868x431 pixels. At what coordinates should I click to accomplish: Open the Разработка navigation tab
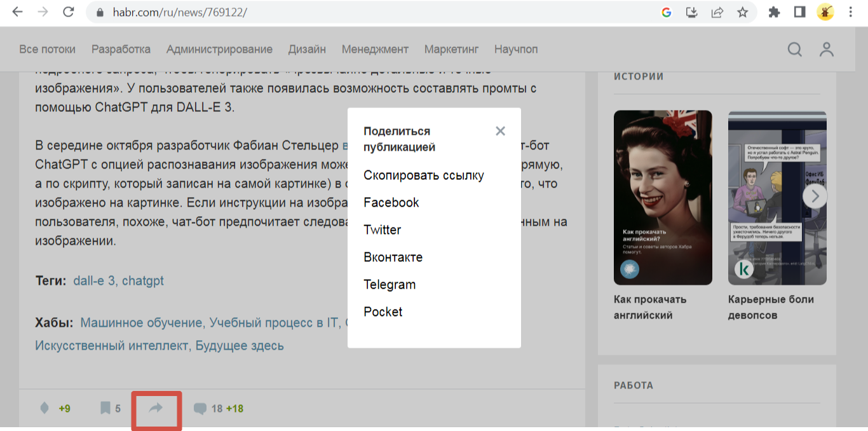(121, 49)
